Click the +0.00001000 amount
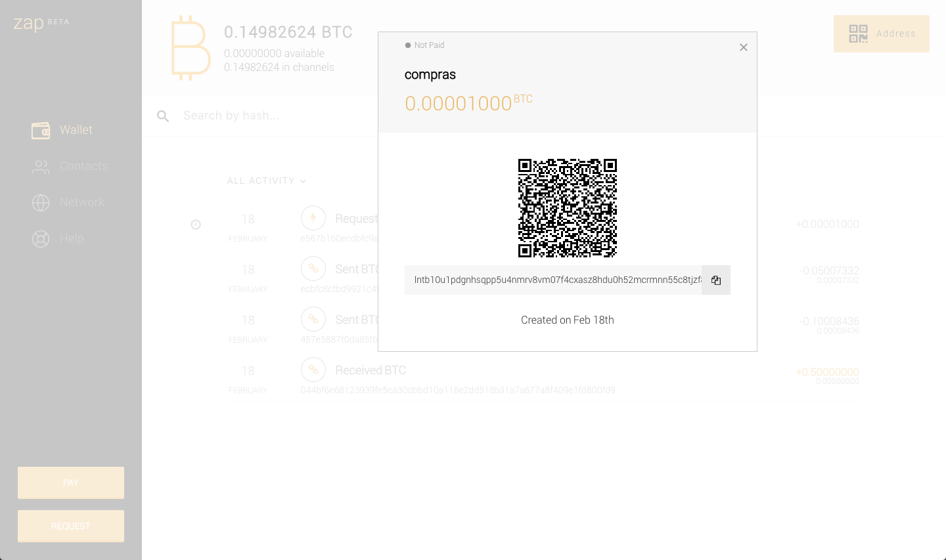946x560 pixels. coord(828,224)
